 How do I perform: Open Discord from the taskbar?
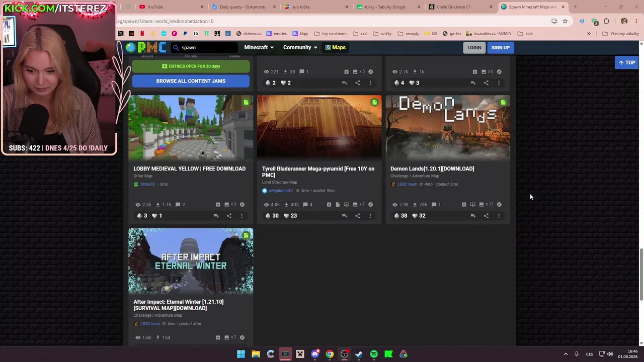[x=315, y=354]
